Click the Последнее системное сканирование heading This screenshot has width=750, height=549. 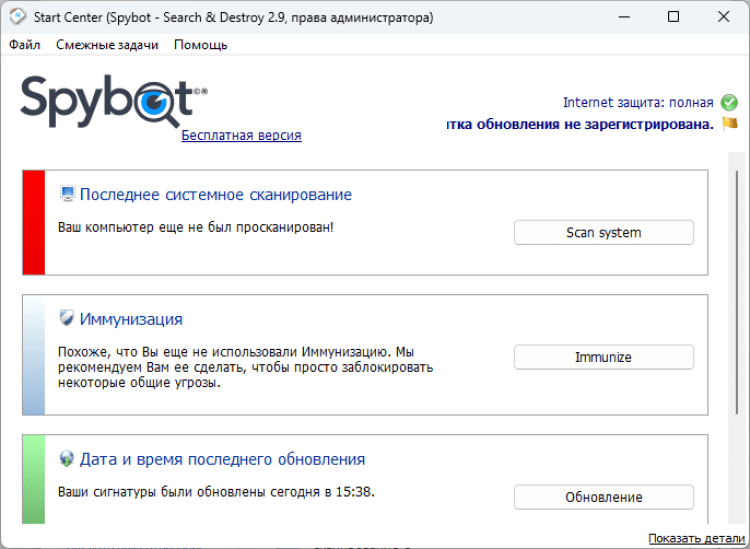coord(215,194)
